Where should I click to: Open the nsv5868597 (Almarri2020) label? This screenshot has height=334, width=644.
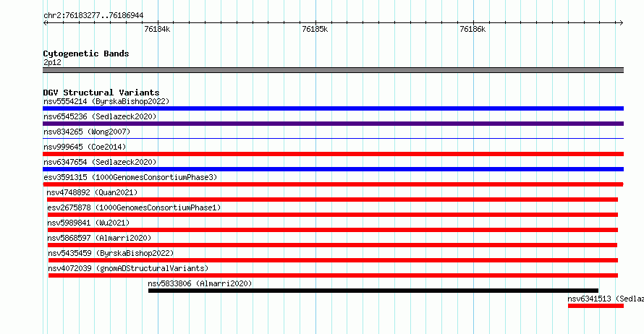99,238
